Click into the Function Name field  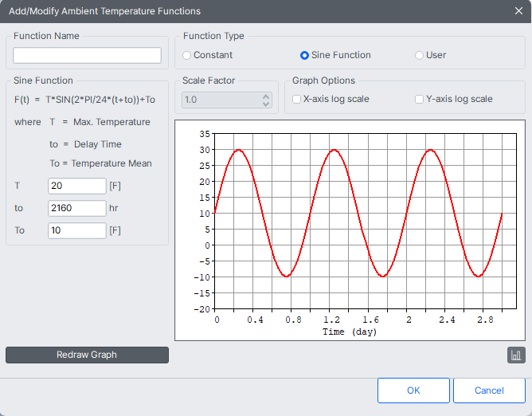click(x=87, y=55)
